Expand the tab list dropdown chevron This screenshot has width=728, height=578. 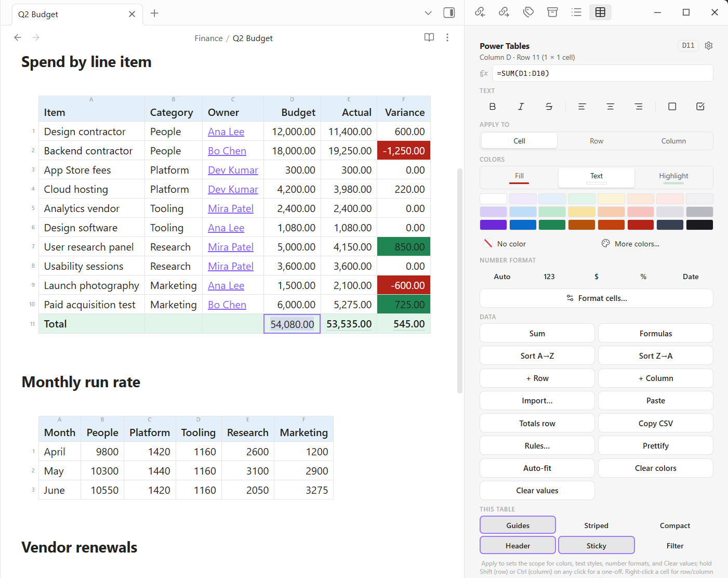coord(428,13)
